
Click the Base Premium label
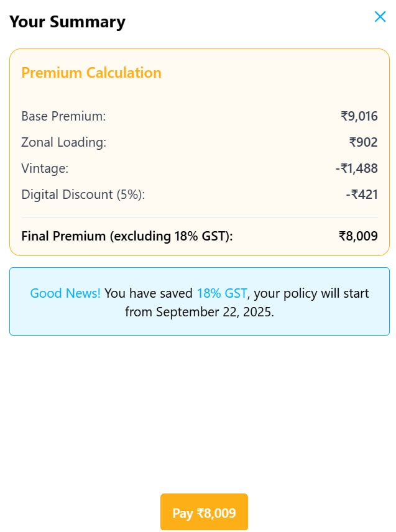pos(63,116)
